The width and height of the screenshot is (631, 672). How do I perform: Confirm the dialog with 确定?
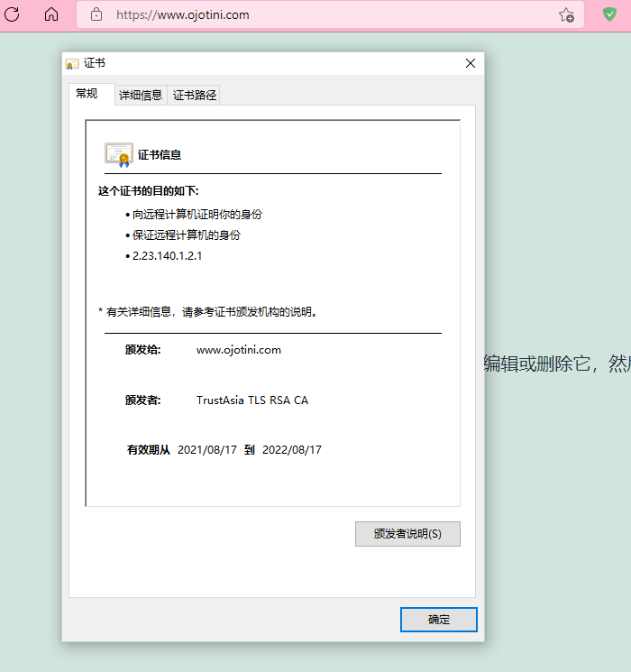point(439,620)
